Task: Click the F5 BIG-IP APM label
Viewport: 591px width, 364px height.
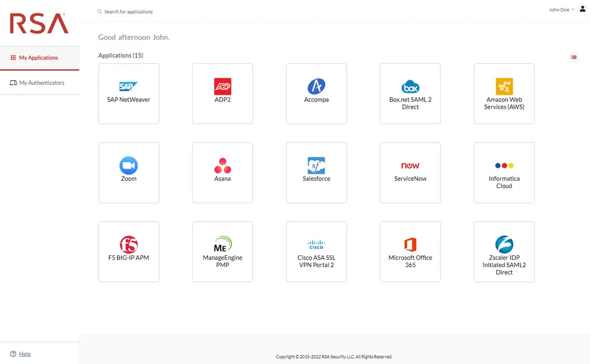Action: pyautogui.click(x=128, y=258)
